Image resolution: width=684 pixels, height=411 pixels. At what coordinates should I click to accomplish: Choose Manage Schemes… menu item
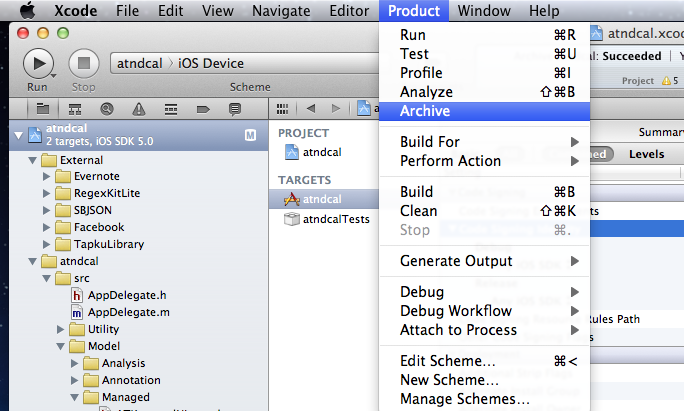pos(484,399)
